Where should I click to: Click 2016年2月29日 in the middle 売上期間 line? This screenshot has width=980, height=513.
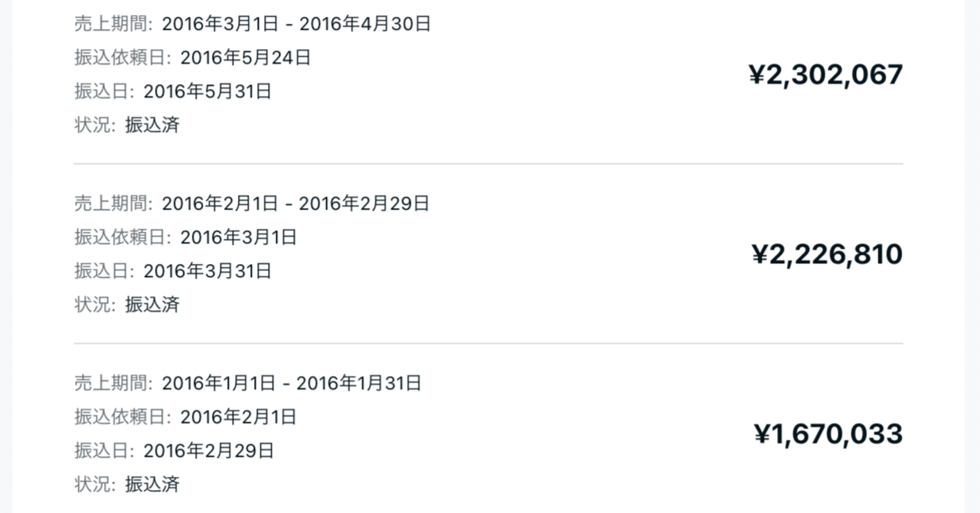[x=364, y=204]
